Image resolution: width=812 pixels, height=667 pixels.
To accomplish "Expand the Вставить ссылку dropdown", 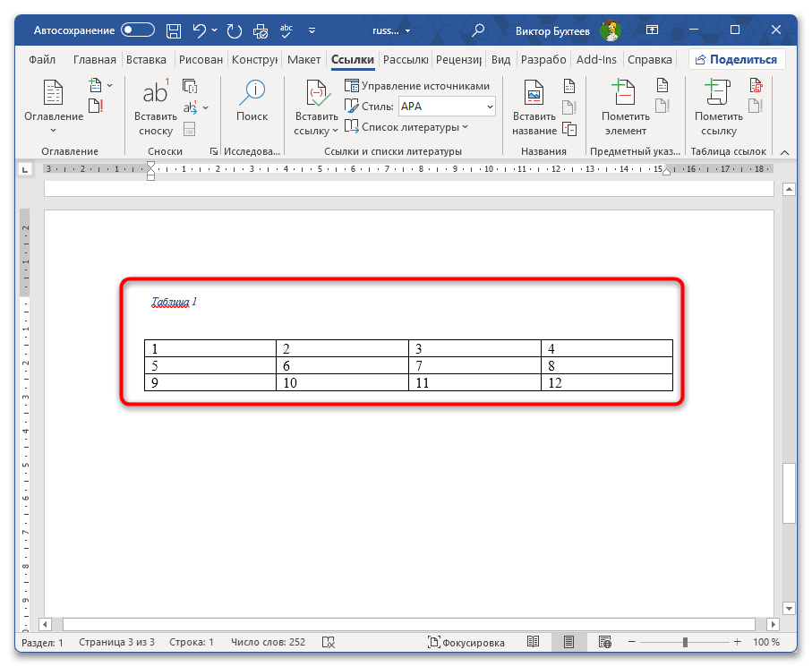I will 335,130.
